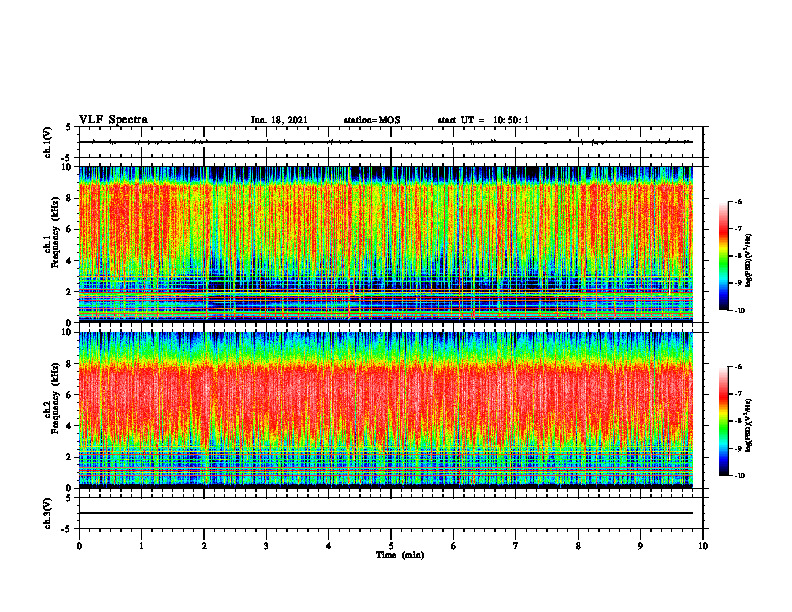Select the "Jan. 18, 2021" date text
The image size is (792, 612).
(x=279, y=120)
